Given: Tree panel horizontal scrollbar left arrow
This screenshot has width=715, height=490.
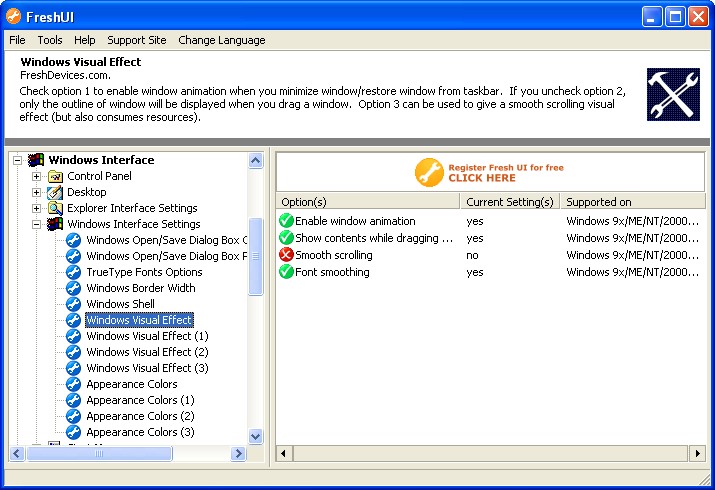Looking at the screenshot, I should [x=17, y=453].
